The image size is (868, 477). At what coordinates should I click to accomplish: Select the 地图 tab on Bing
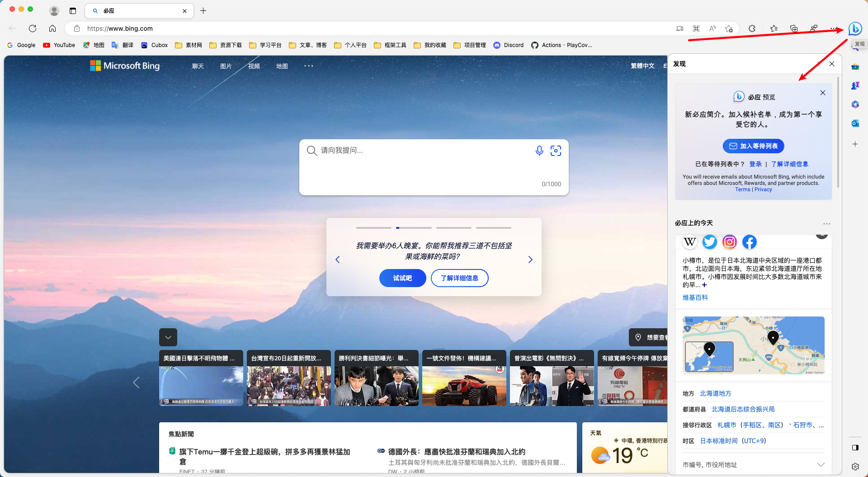coord(282,66)
